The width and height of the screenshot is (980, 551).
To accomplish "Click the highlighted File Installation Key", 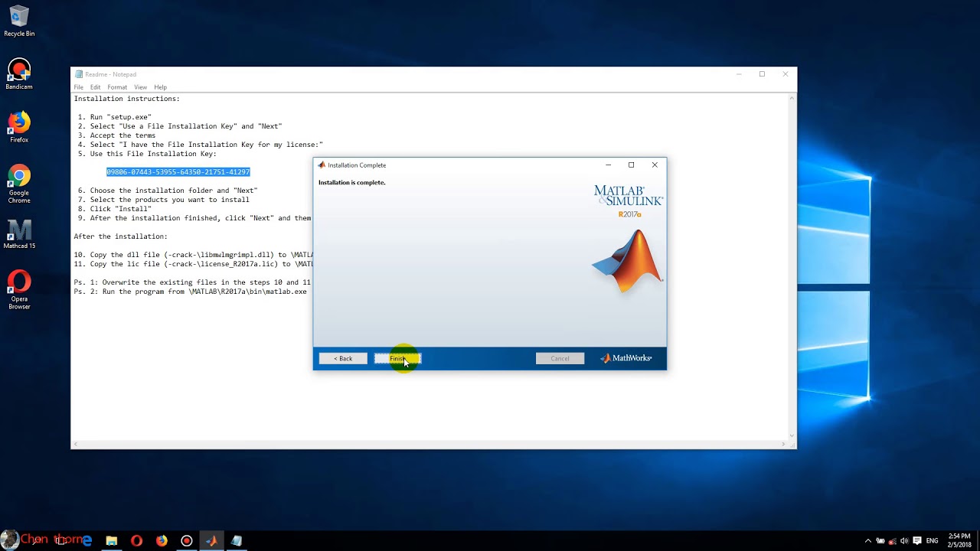I will tap(178, 172).
